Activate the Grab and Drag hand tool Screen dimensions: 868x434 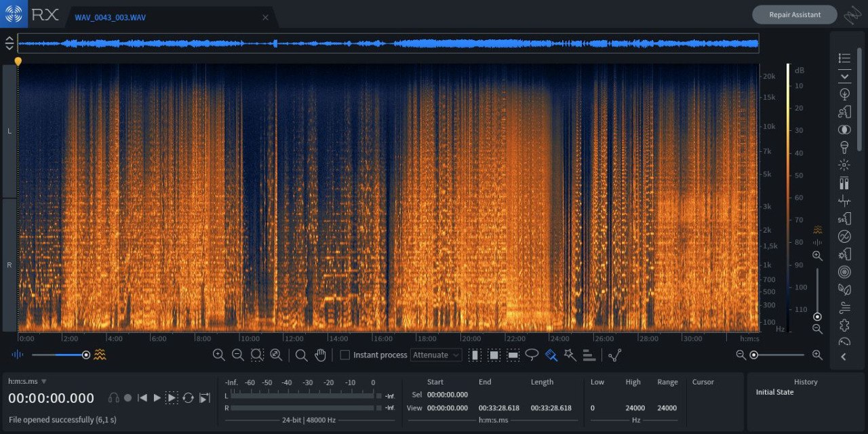[x=320, y=355]
